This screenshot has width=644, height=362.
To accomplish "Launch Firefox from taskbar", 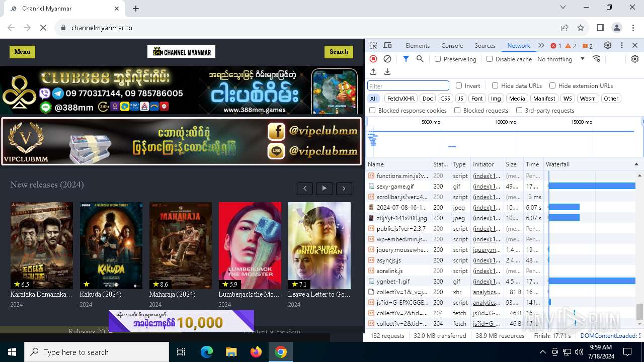I will pos(256,352).
